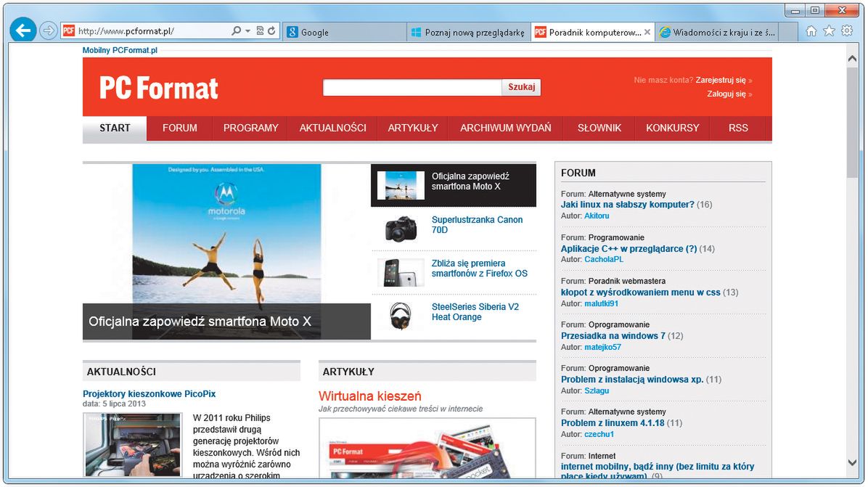Open Superlustrzanka Canon 70D link
The image size is (868, 487).
477,225
